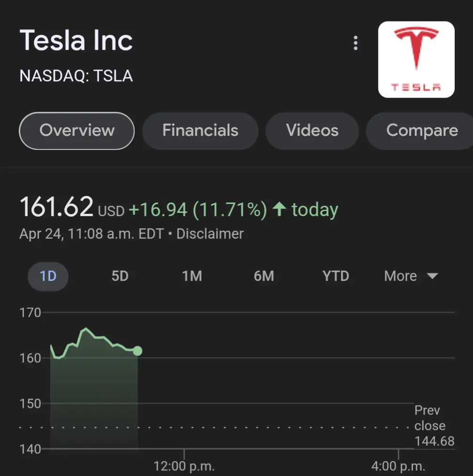The height and width of the screenshot is (476, 473).
Task: Select the 1D time range
Action: coord(48,276)
